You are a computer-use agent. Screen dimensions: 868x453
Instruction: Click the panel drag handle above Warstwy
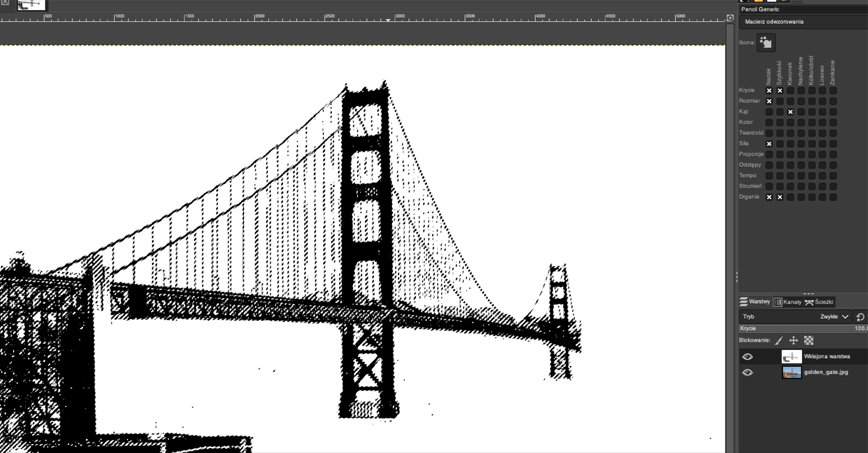click(808, 294)
